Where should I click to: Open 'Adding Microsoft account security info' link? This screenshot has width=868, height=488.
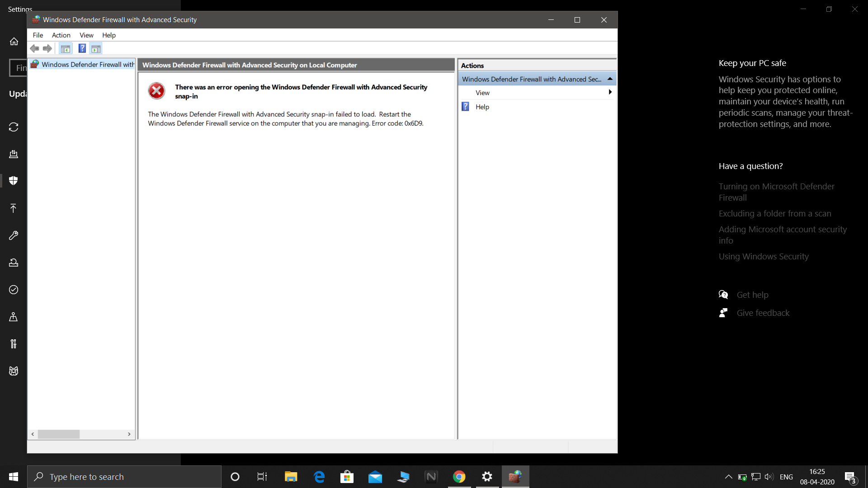[783, 235]
